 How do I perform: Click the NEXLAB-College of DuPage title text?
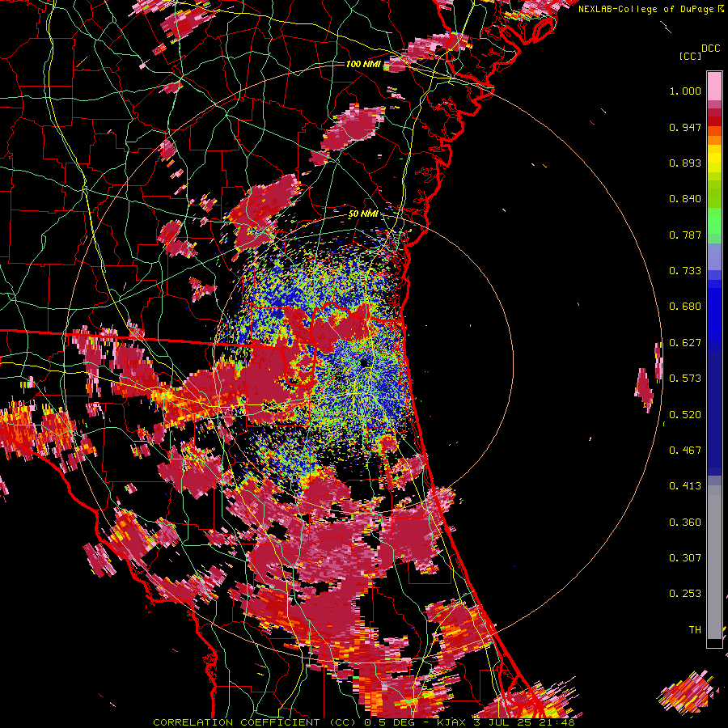pos(645,9)
